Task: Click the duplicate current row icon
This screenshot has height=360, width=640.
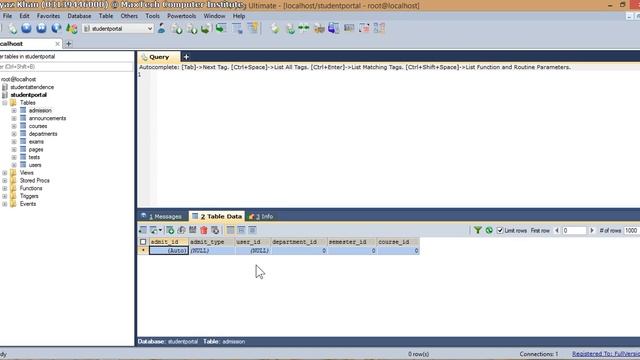Action: [182, 230]
